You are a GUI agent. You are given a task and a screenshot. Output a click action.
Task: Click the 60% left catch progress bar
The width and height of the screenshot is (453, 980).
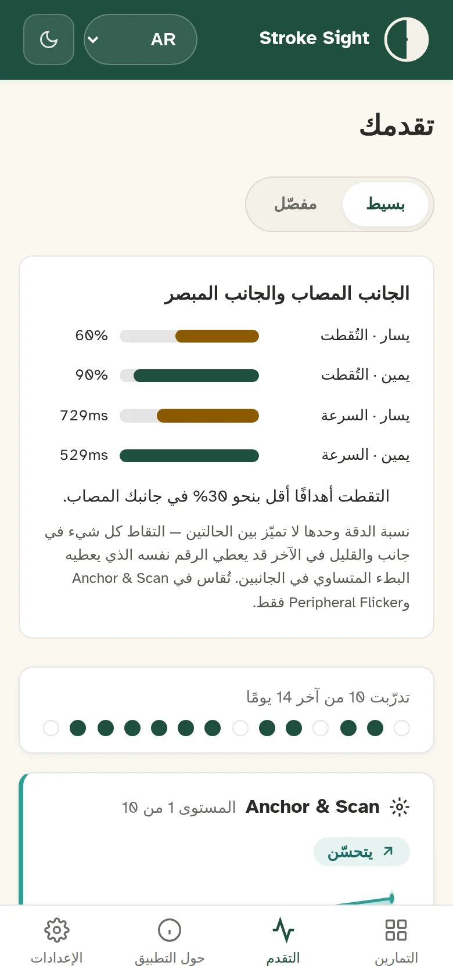(189, 336)
